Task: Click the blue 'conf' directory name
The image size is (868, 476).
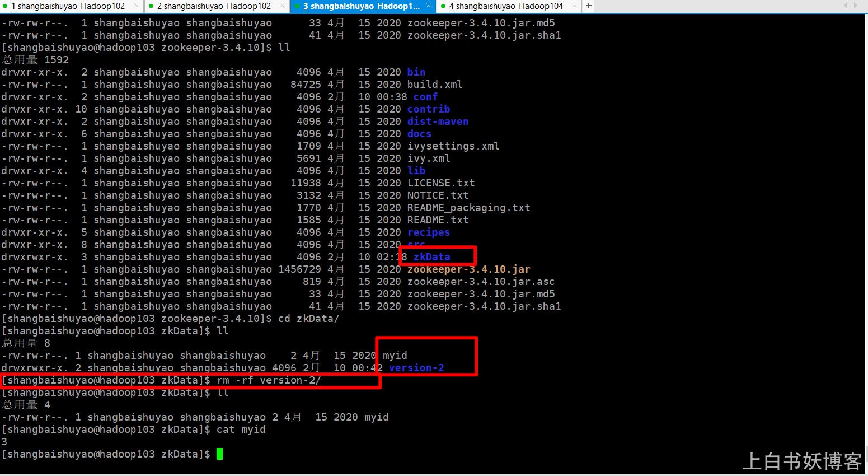Action: (x=425, y=97)
